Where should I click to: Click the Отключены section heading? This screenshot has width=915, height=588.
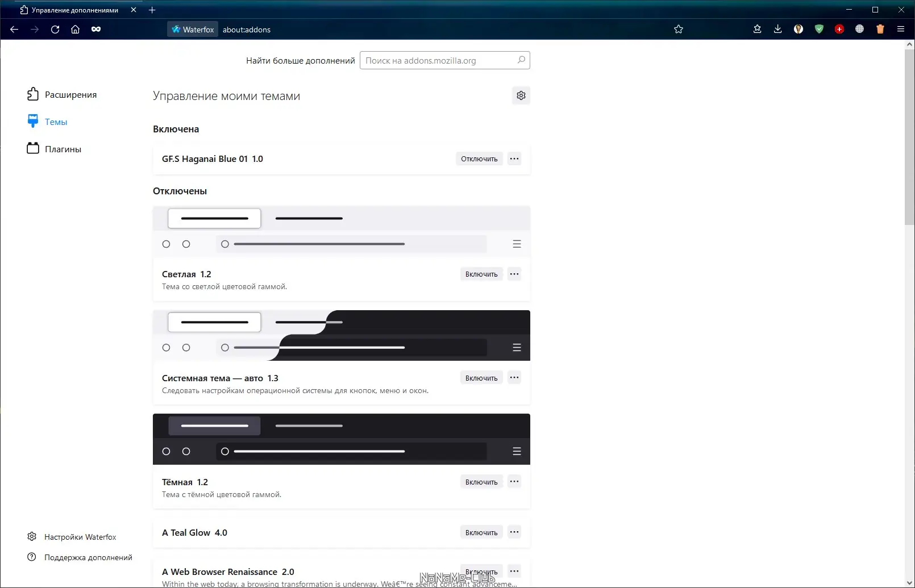[x=180, y=191]
